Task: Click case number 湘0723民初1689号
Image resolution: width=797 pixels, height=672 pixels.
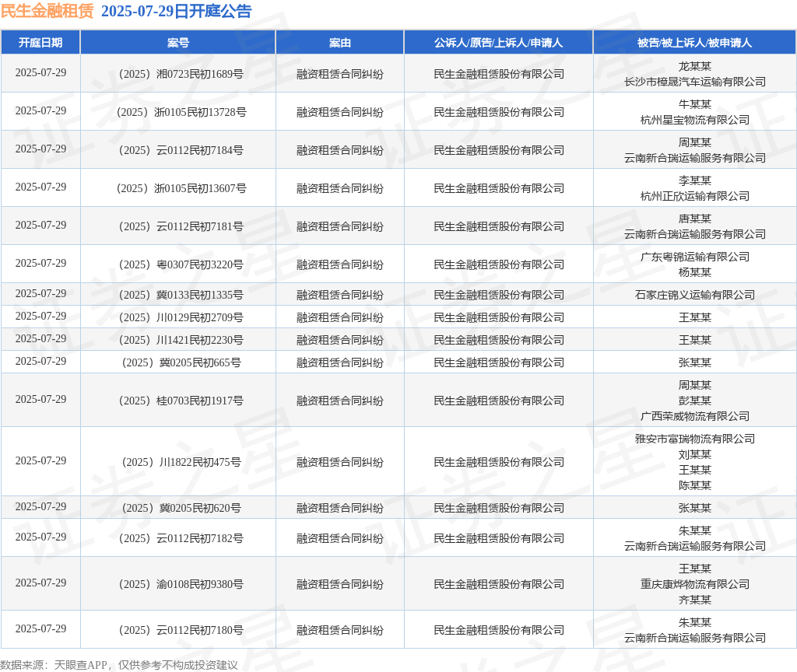Action: click(x=181, y=74)
